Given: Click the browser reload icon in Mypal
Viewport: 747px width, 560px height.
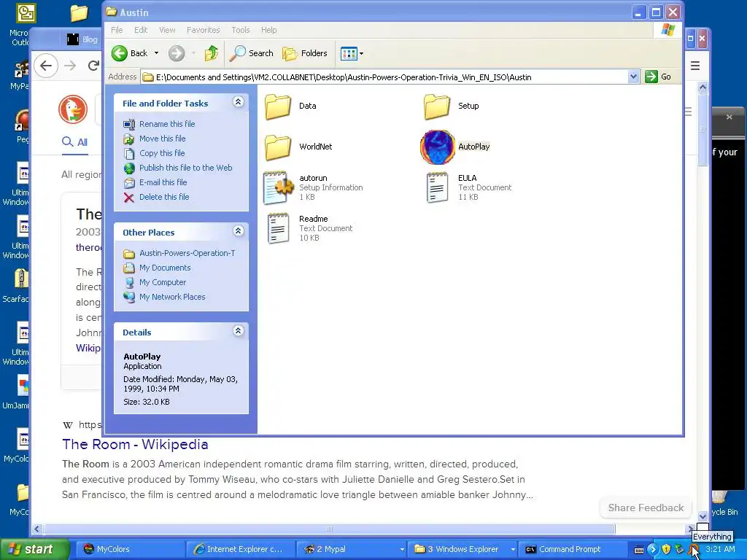Looking at the screenshot, I should point(94,66).
